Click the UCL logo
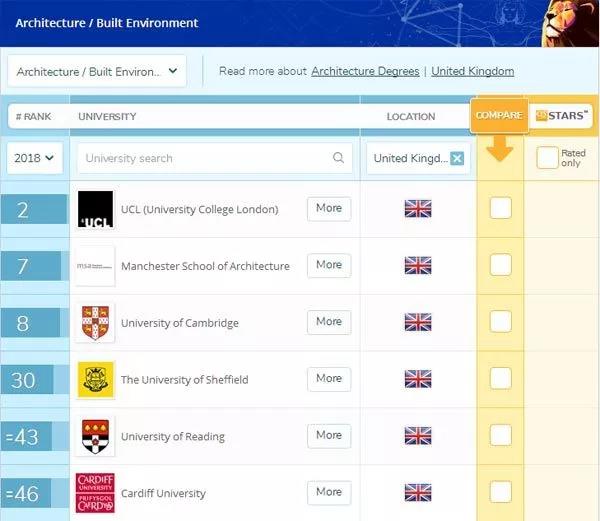This screenshot has height=521, width=600. (x=95, y=209)
